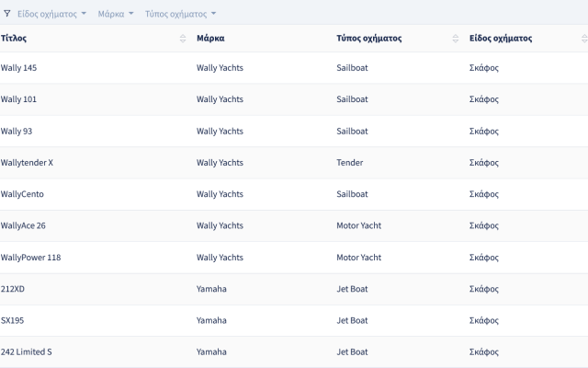Open the Τύπος οχήματος filter dropdown
The width and height of the screenshot is (588, 368).
tap(180, 15)
